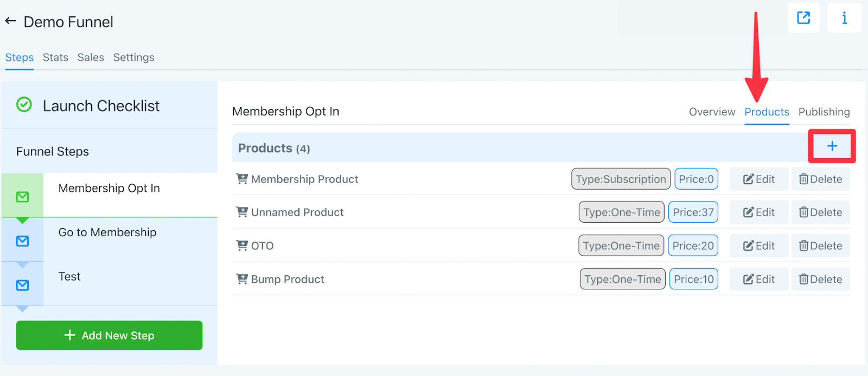Select Go to Membership funnel step
Image resolution: width=868 pixels, height=376 pixels.
107,232
